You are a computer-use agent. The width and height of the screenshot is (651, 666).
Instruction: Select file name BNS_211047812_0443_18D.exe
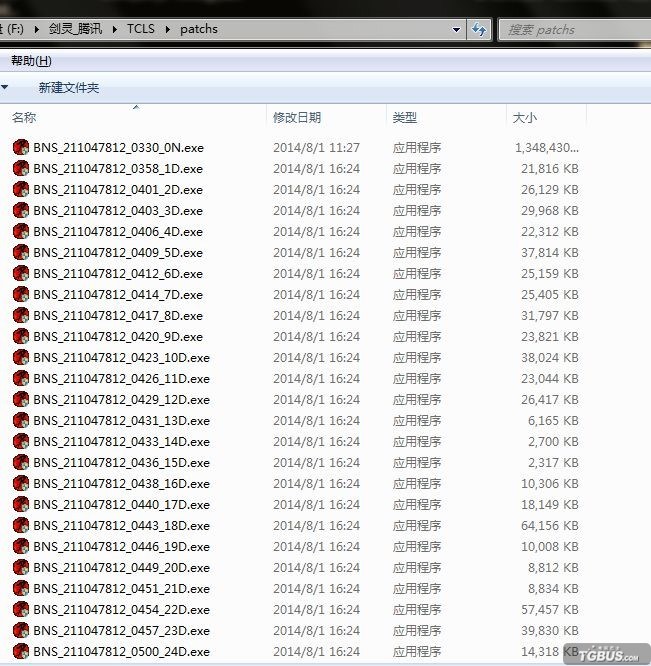coord(121,526)
